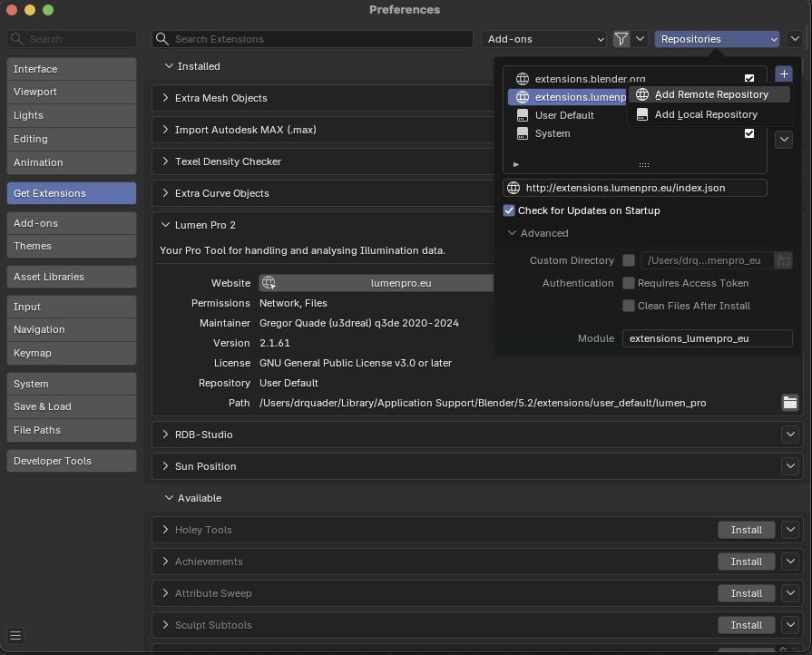Click the custom directory path field
The width and height of the screenshot is (812, 655).
(707, 260)
